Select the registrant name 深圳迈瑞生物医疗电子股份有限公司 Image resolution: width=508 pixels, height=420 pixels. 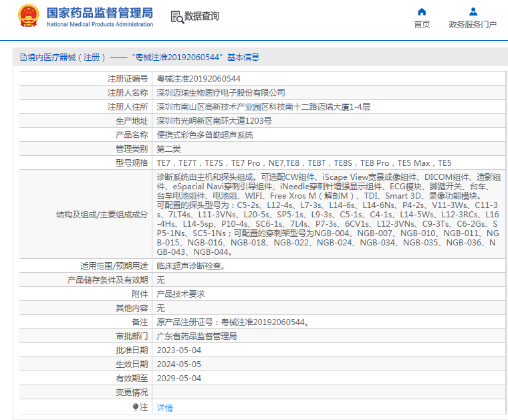pos(221,92)
